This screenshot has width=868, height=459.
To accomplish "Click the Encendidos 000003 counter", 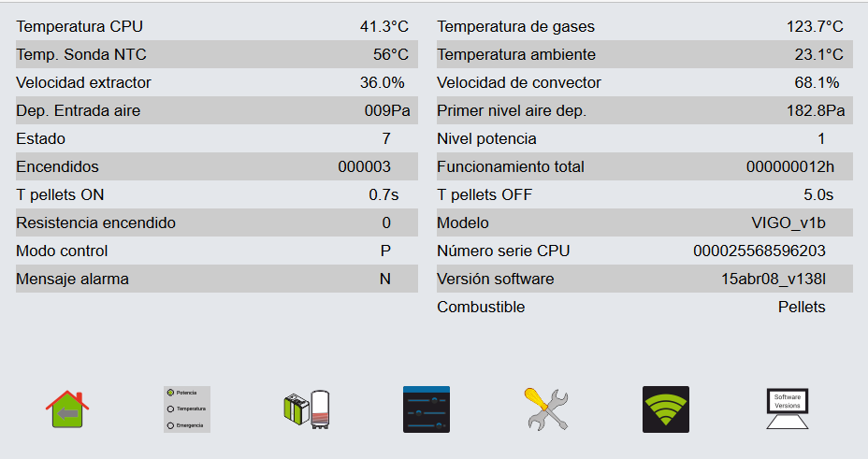I will click(x=364, y=166).
